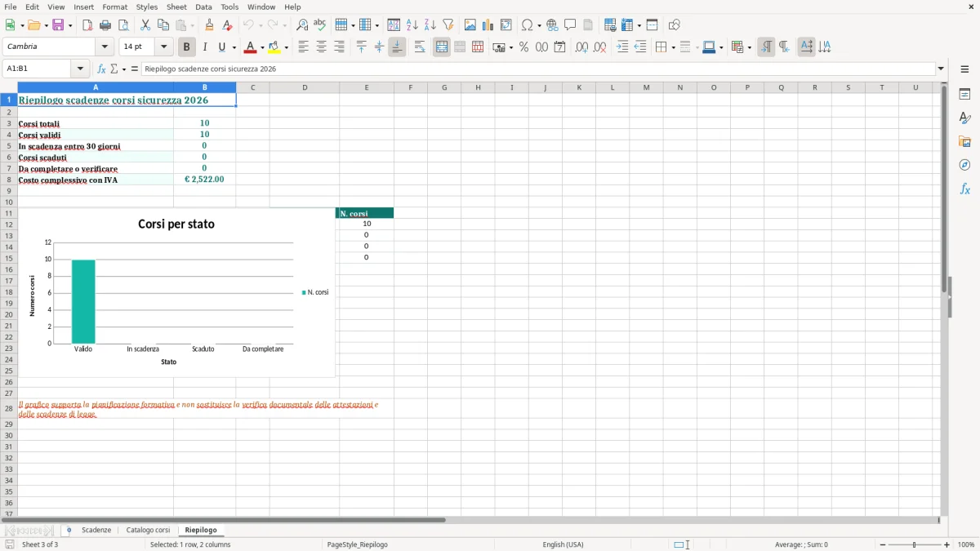The image size is (980, 551).
Task: Click the Cut scissors icon
Action: click(145, 25)
